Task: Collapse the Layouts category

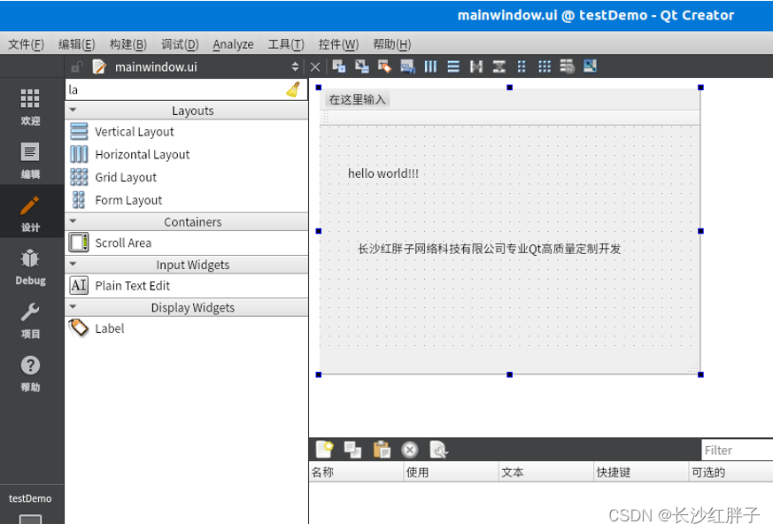Action: pyautogui.click(x=73, y=110)
